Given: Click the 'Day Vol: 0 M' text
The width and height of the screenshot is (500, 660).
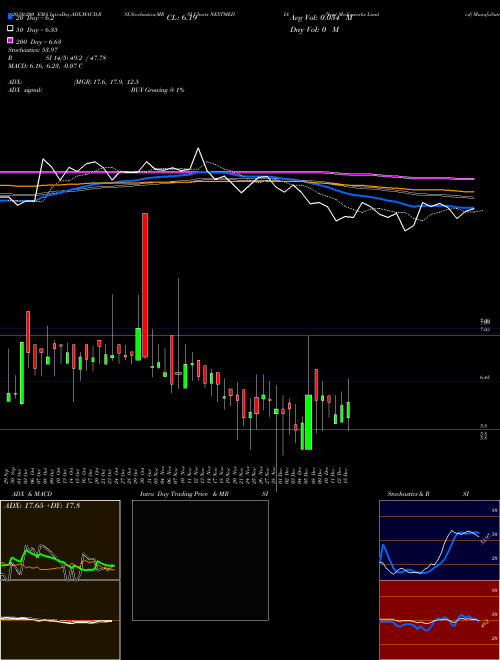Looking at the screenshot, I should coord(314,30).
